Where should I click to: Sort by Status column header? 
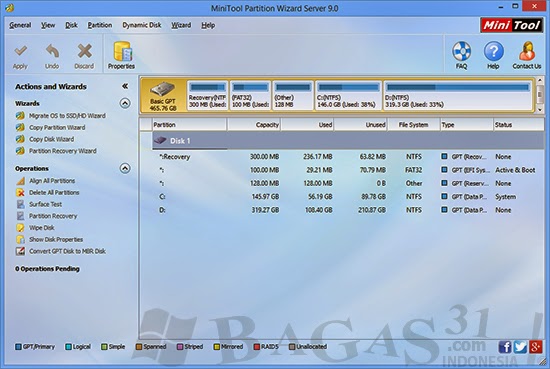pyautogui.click(x=518, y=125)
